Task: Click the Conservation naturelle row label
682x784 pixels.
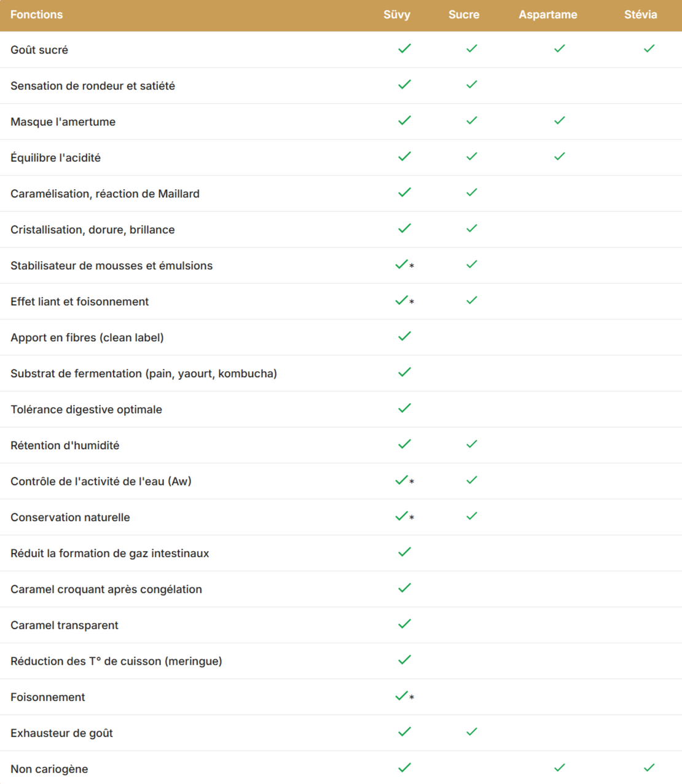Action: click(x=70, y=517)
